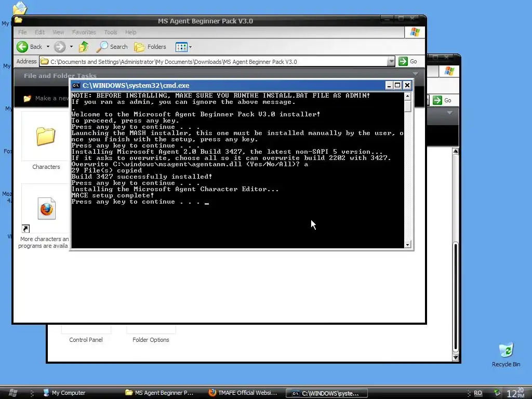The height and width of the screenshot is (399, 532).
Task: Open the File menu
Action: point(22,32)
